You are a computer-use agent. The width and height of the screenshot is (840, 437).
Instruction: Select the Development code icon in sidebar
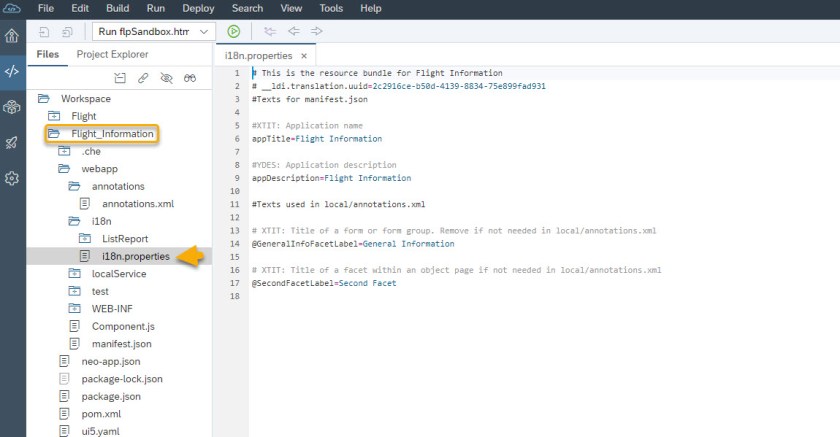point(12,71)
